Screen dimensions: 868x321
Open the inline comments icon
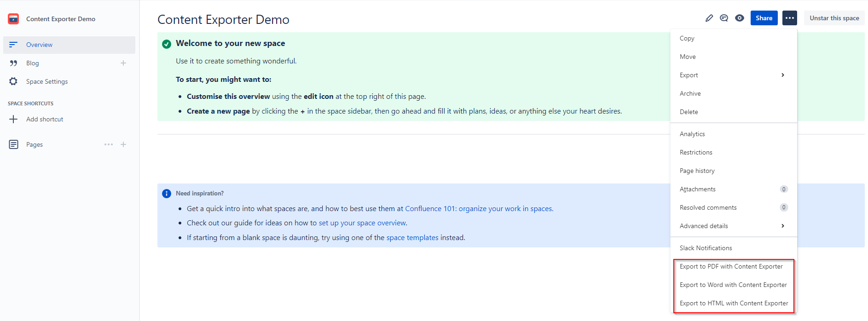pyautogui.click(x=724, y=18)
